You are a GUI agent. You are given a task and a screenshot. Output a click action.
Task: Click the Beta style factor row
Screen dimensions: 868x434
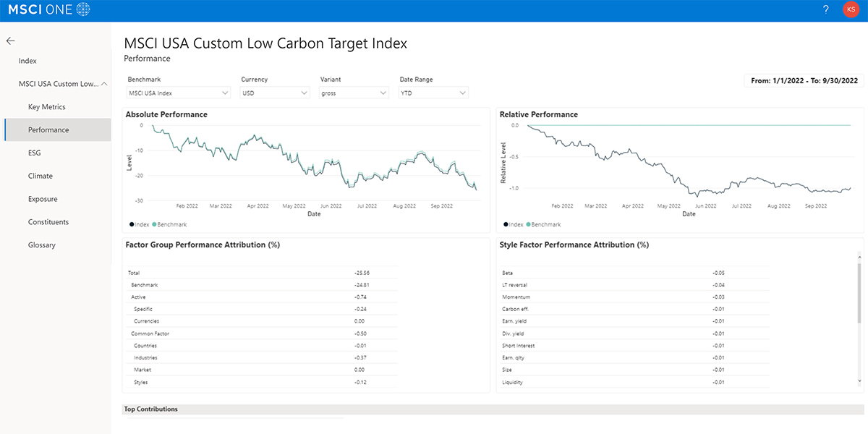click(x=635, y=273)
